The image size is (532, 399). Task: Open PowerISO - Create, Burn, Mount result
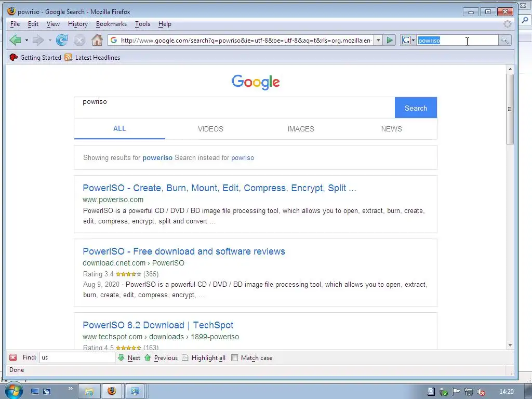220,188
